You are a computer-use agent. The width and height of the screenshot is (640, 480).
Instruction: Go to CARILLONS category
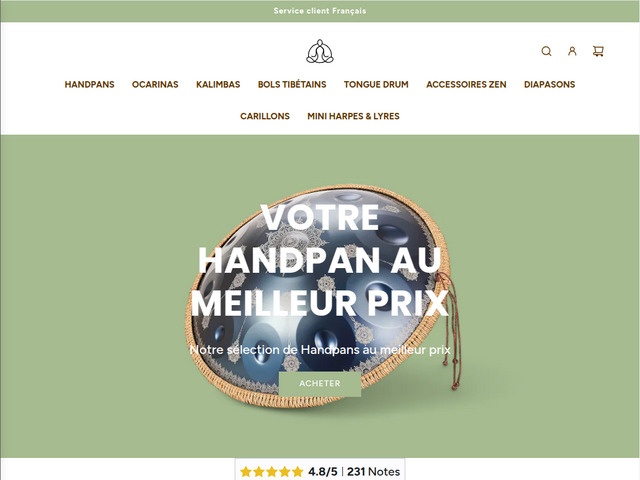[265, 116]
